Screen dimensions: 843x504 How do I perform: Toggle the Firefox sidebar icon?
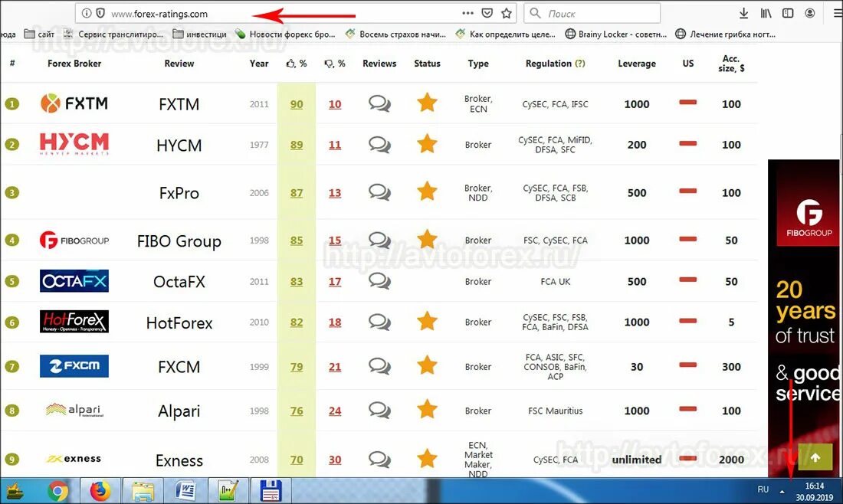(788, 13)
